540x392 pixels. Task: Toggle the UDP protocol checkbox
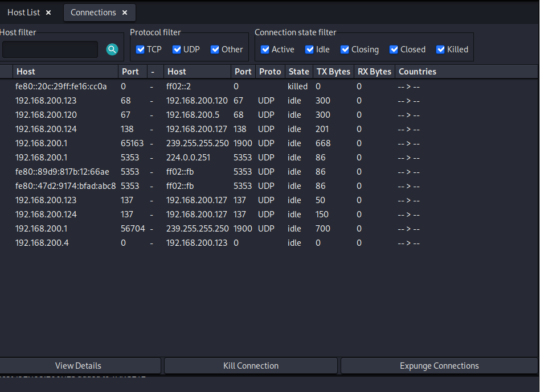coord(177,49)
